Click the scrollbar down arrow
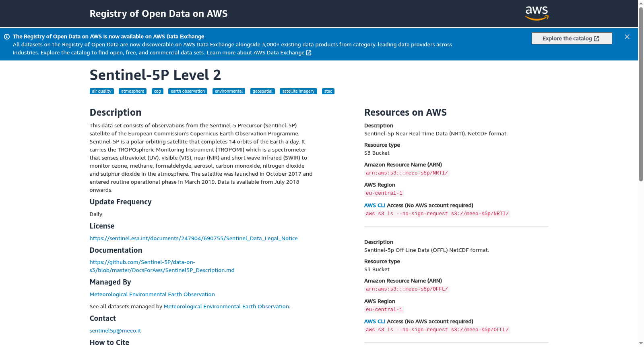This screenshot has width=644, height=347. (641, 343)
